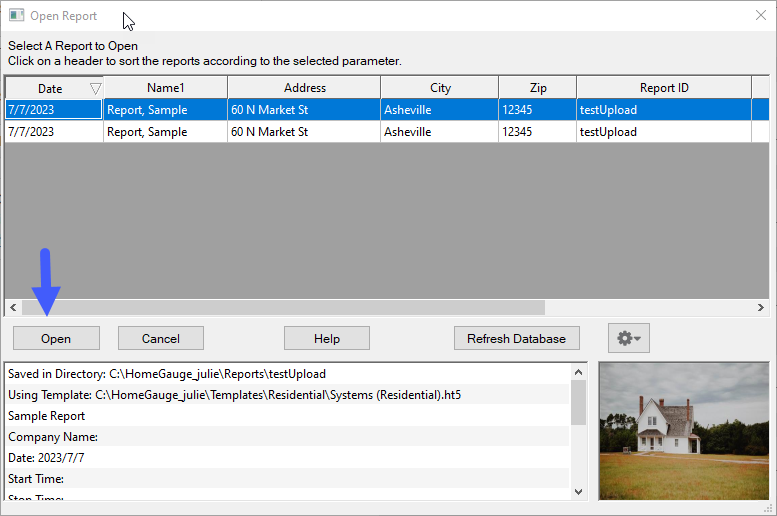Click the Company Name line

point(287,437)
